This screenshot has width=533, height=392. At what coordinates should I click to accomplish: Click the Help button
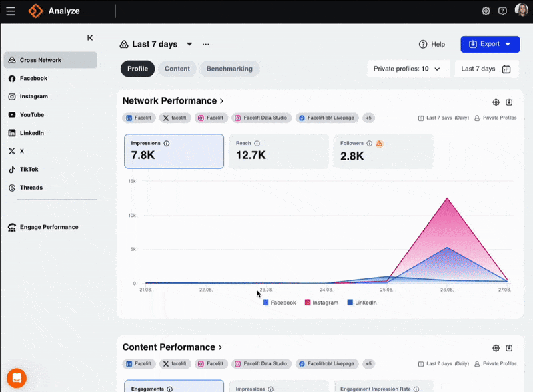click(432, 44)
